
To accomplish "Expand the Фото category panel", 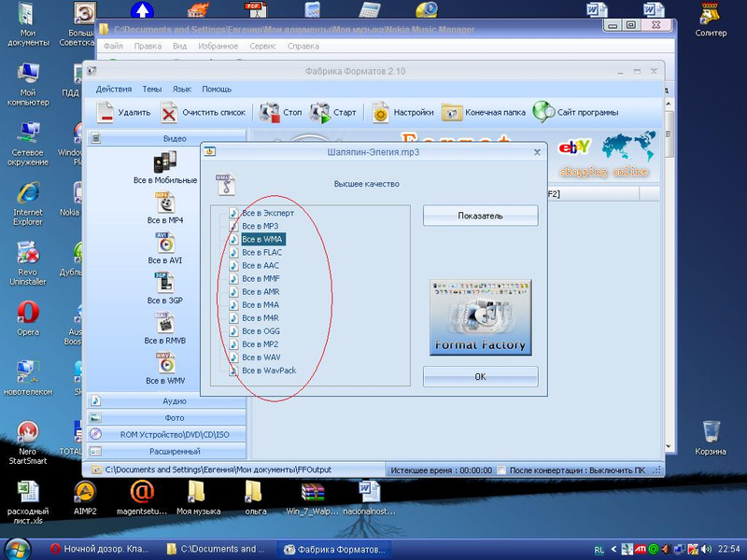I will [166, 417].
